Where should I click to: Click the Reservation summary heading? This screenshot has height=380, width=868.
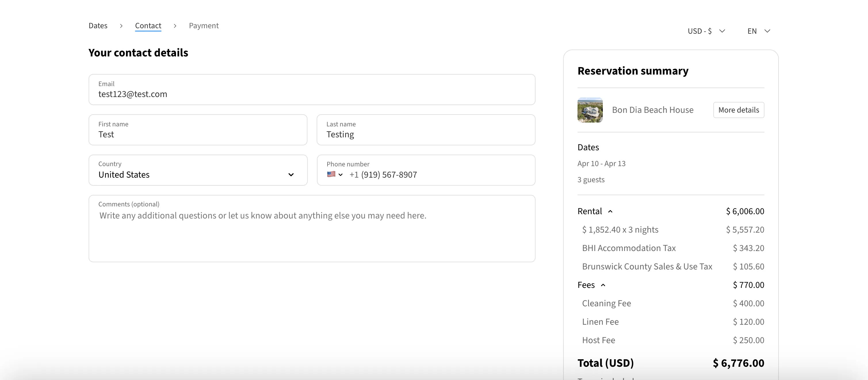point(633,71)
